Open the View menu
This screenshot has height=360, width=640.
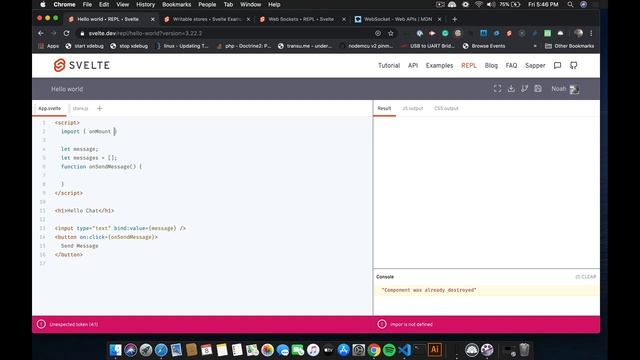(x=122, y=4)
